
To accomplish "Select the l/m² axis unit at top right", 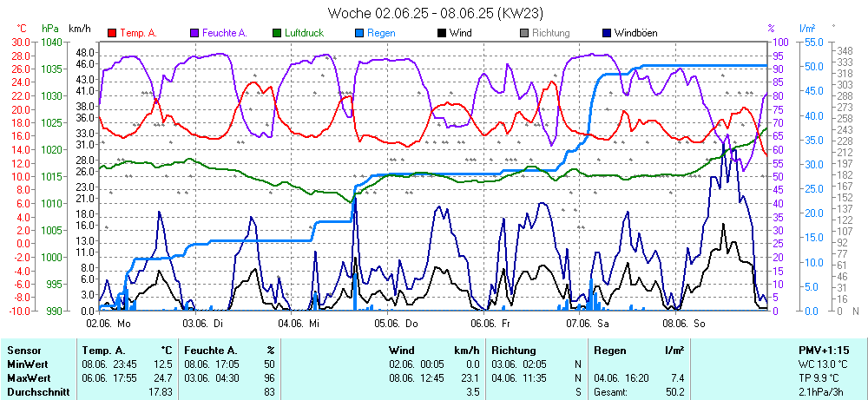I will [x=807, y=29].
